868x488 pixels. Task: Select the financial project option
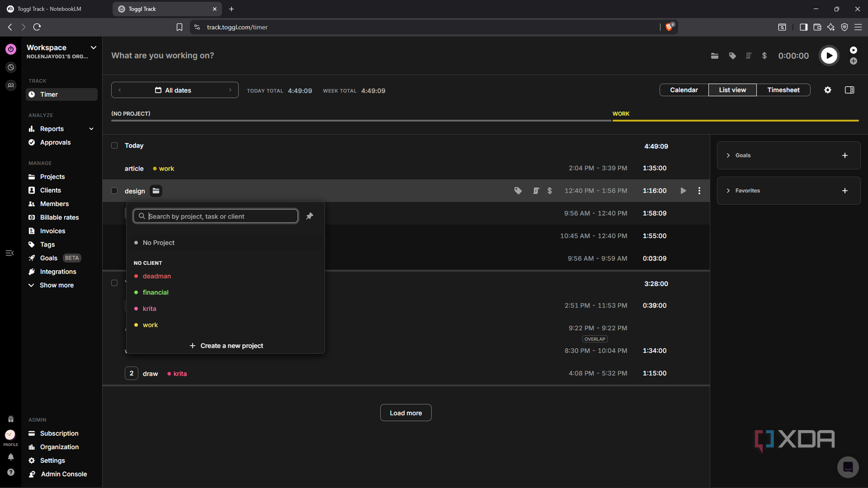(x=155, y=292)
